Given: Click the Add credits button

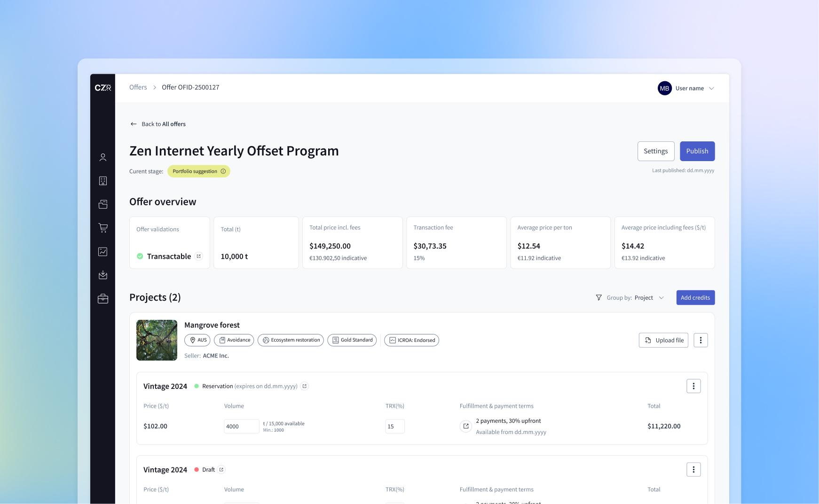Looking at the screenshot, I should click(x=695, y=298).
